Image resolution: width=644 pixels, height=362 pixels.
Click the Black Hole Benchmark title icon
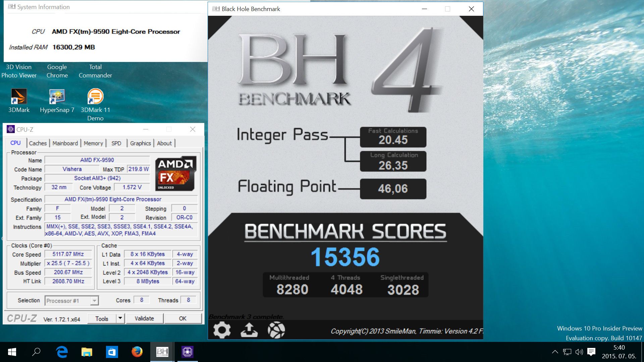click(216, 9)
